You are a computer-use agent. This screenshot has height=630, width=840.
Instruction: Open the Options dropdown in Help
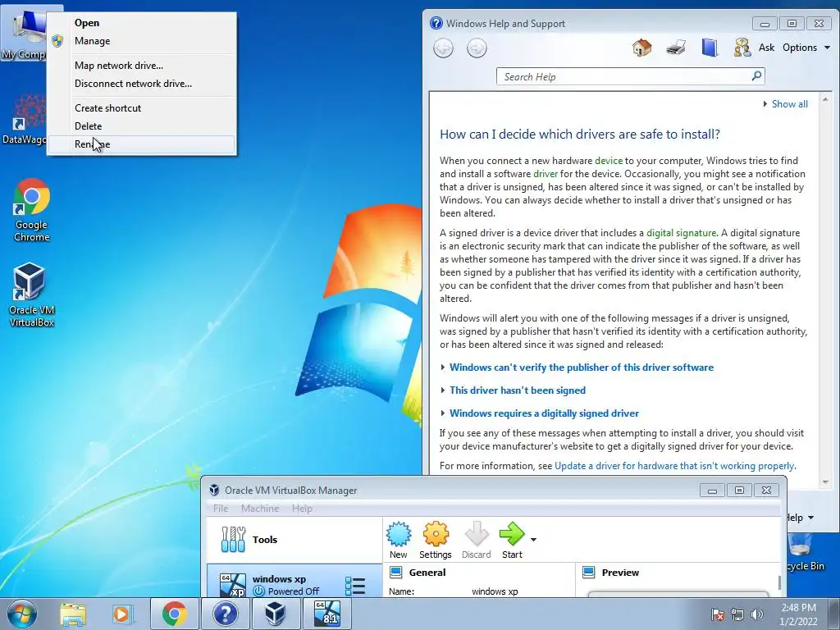click(x=806, y=48)
